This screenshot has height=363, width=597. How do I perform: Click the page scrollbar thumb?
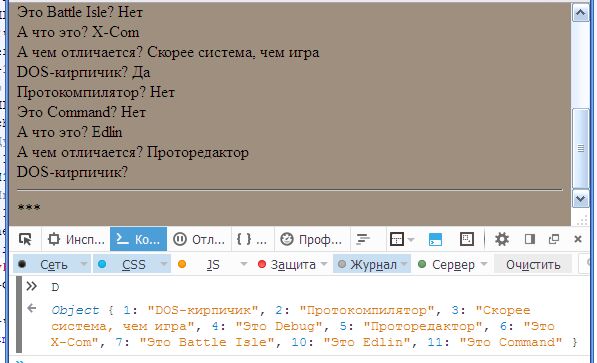[x=580, y=148]
